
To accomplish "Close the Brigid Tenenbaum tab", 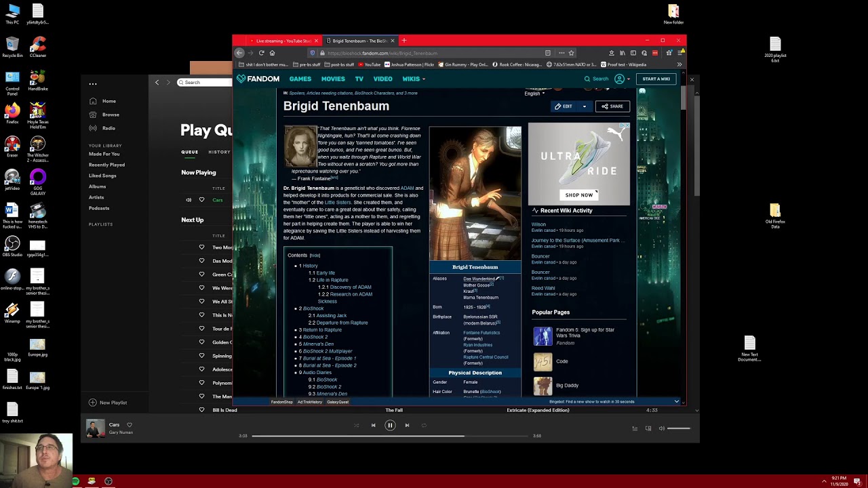I will (392, 41).
